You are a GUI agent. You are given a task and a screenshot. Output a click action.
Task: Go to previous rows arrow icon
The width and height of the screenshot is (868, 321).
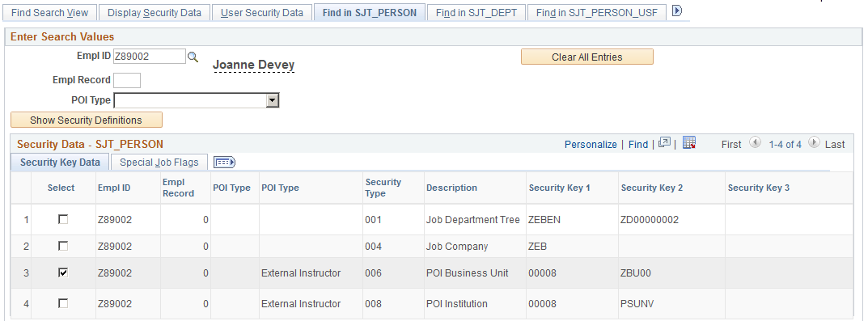(x=755, y=143)
